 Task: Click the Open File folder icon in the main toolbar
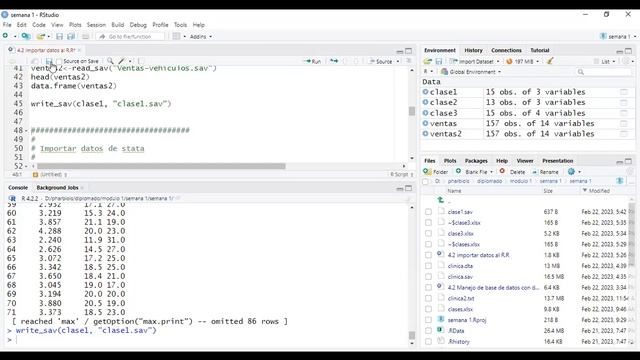pyautogui.click(x=40, y=36)
